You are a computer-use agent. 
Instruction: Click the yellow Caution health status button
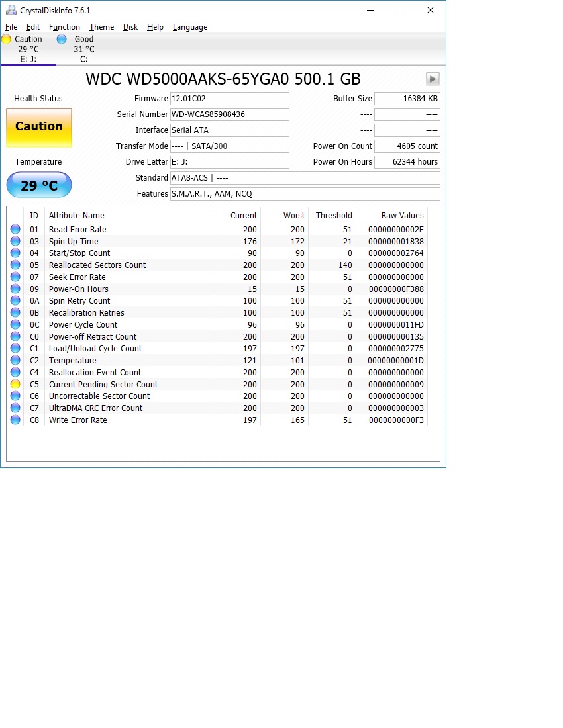(x=39, y=128)
